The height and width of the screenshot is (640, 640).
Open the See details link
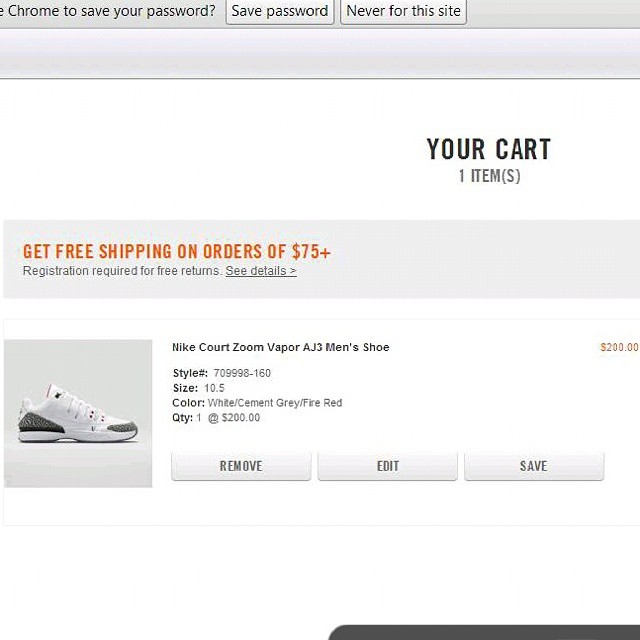[x=260, y=271]
